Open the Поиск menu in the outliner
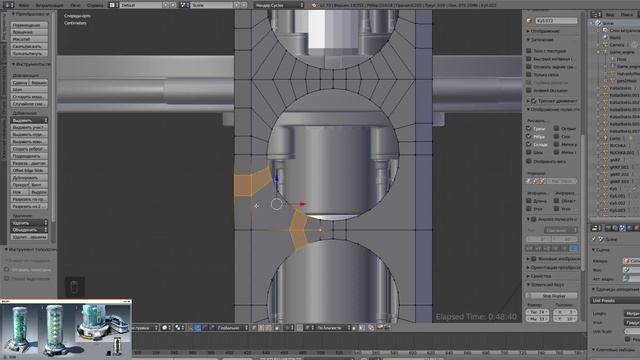640x360 pixels. pyautogui.click(x=627, y=14)
